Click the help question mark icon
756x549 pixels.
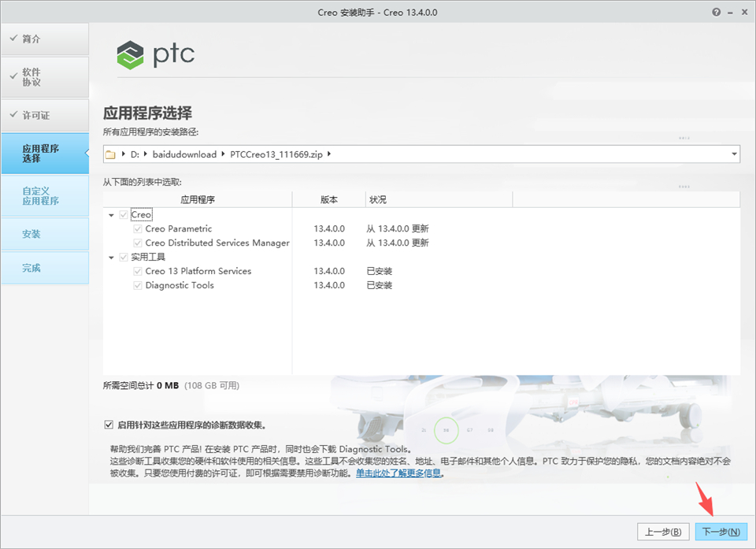tap(717, 13)
